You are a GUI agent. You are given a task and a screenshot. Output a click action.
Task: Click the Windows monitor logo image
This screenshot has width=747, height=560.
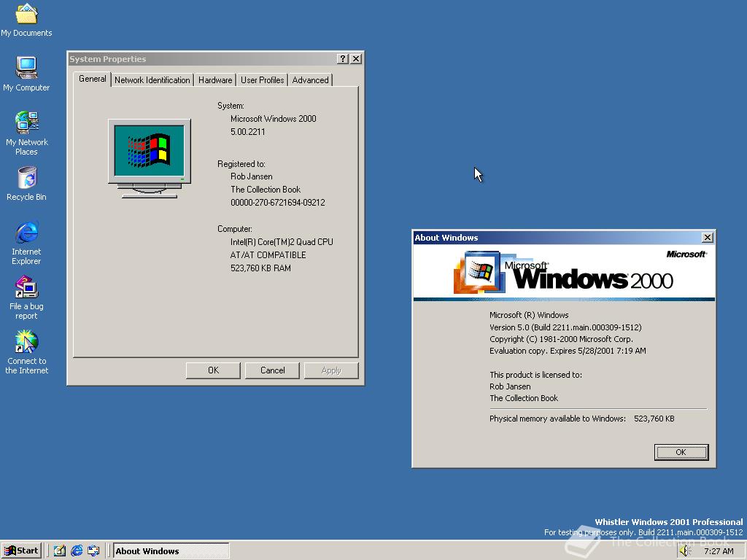pyautogui.click(x=149, y=158)
